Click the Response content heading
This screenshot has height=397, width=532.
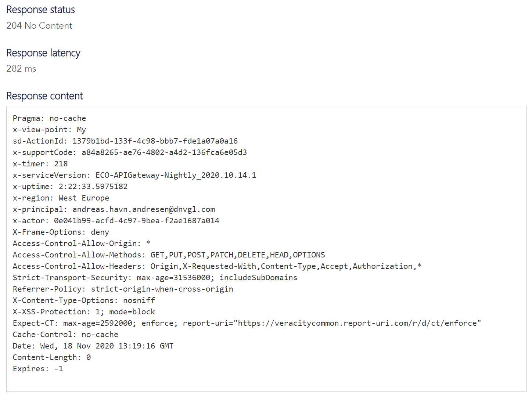click(x=45, y=96)
